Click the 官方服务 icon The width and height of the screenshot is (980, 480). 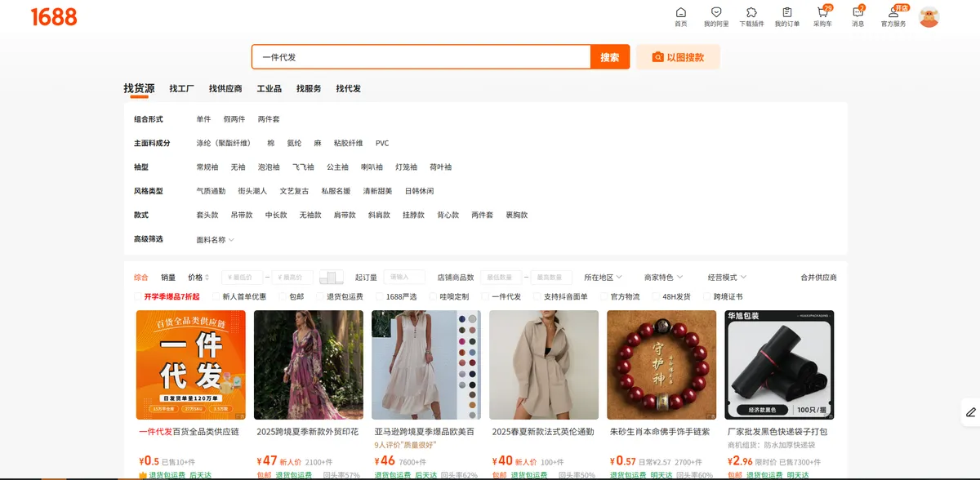point(893,12)
